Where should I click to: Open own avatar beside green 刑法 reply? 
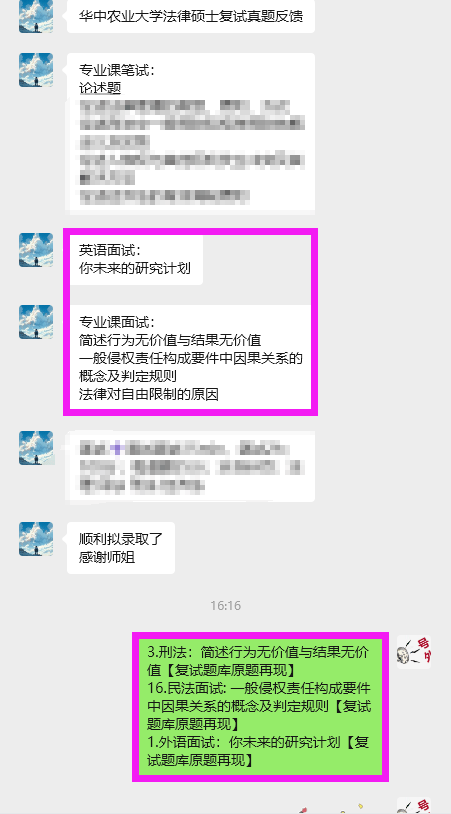pos(414,652)
